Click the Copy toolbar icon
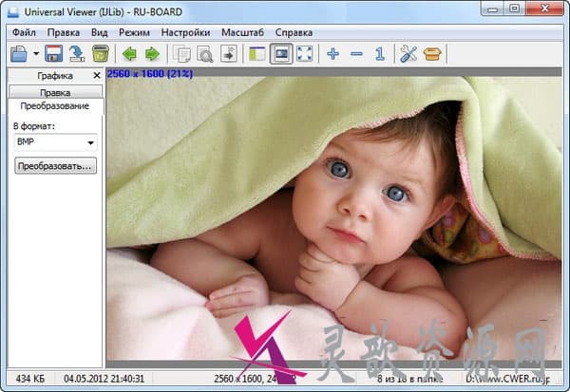570x392 pixels. point(181,54)
